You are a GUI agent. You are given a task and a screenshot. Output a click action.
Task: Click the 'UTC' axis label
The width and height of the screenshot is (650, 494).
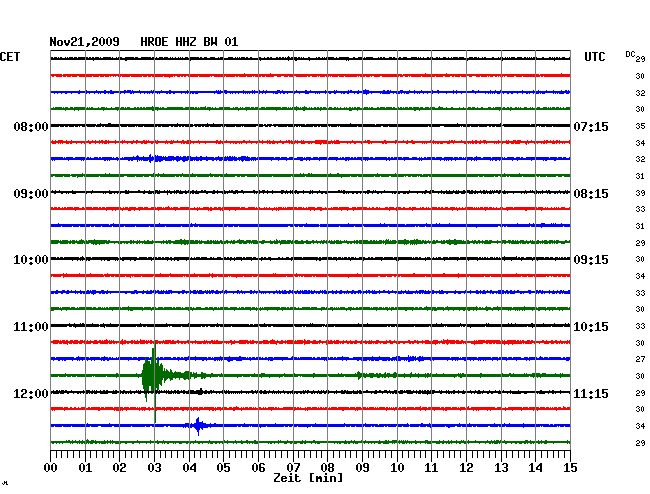point(595,57)
